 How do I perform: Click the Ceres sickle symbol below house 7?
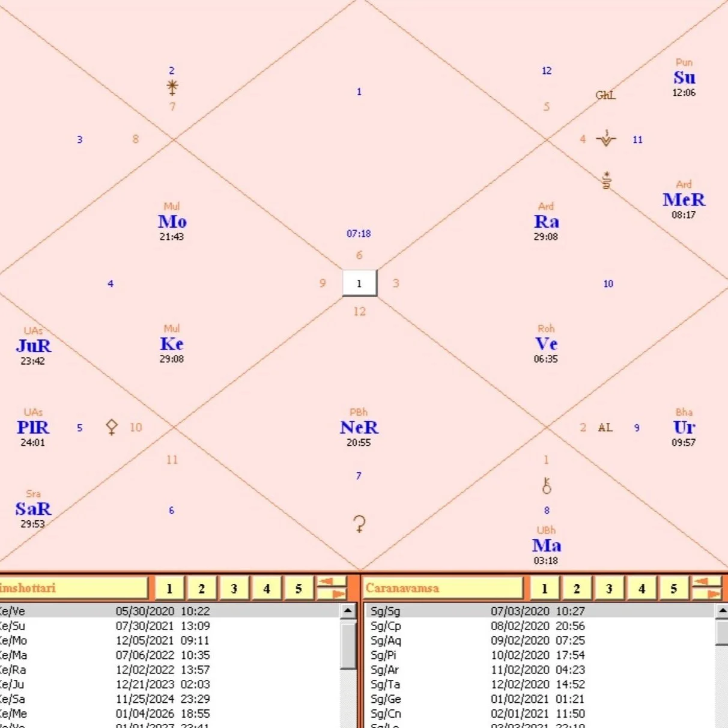pos(359,524)
